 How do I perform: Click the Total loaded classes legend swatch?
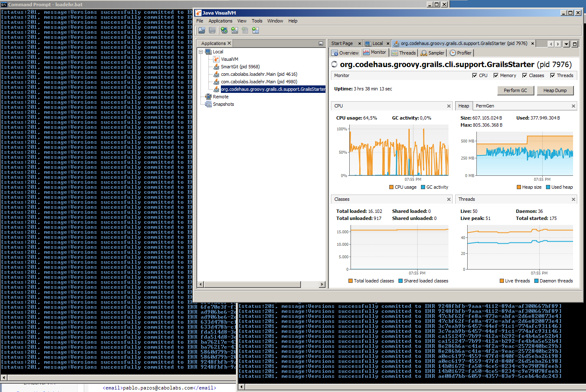tap(351, 281)
